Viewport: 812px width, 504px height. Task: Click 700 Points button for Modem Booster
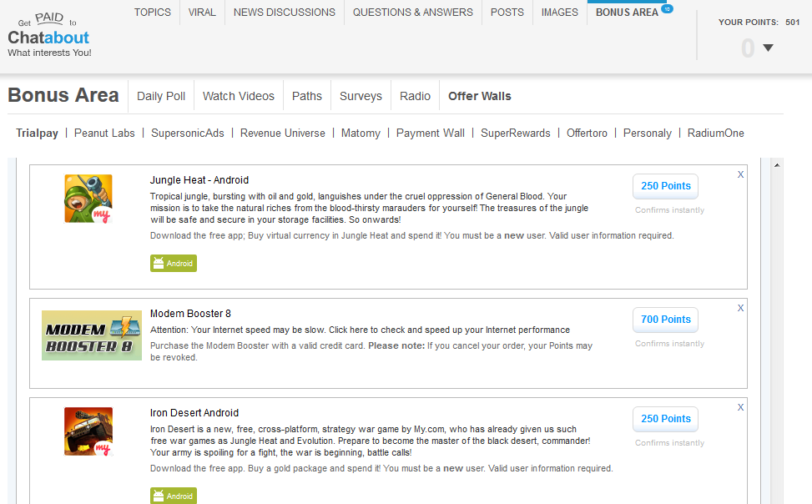665,320
